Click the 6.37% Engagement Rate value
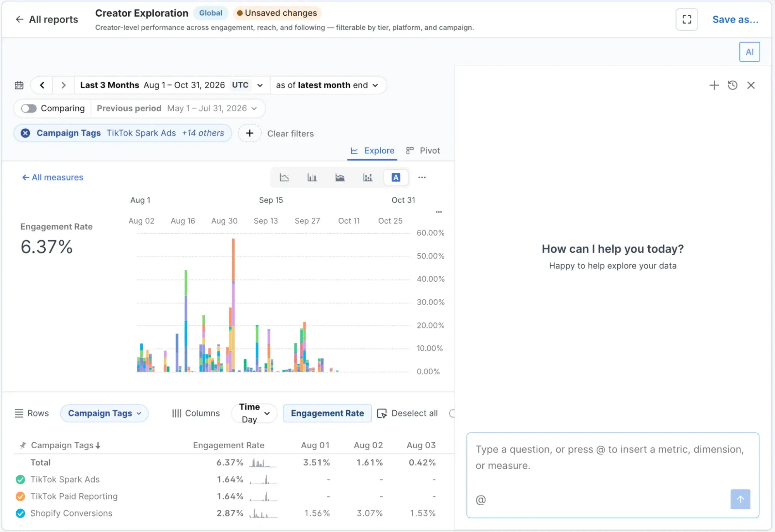Screen dimensions: 775x532 (47, 247)
